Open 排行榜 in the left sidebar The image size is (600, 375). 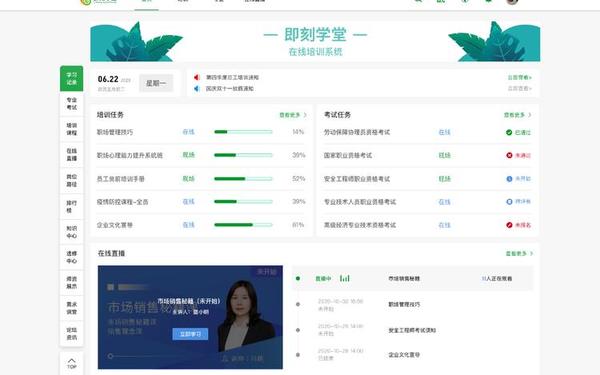(72, 206)
